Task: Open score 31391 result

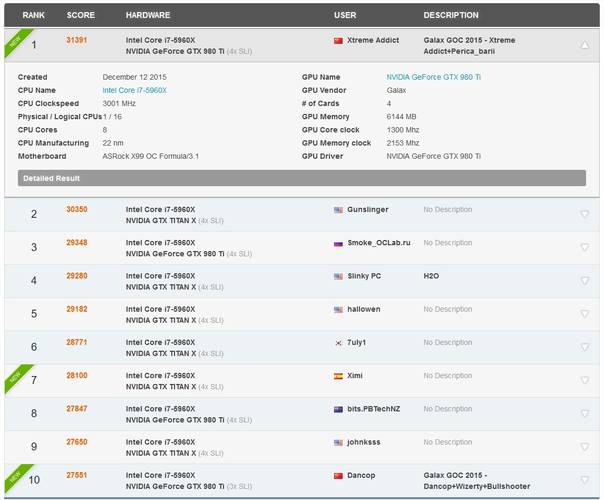Action: [77, 40]
